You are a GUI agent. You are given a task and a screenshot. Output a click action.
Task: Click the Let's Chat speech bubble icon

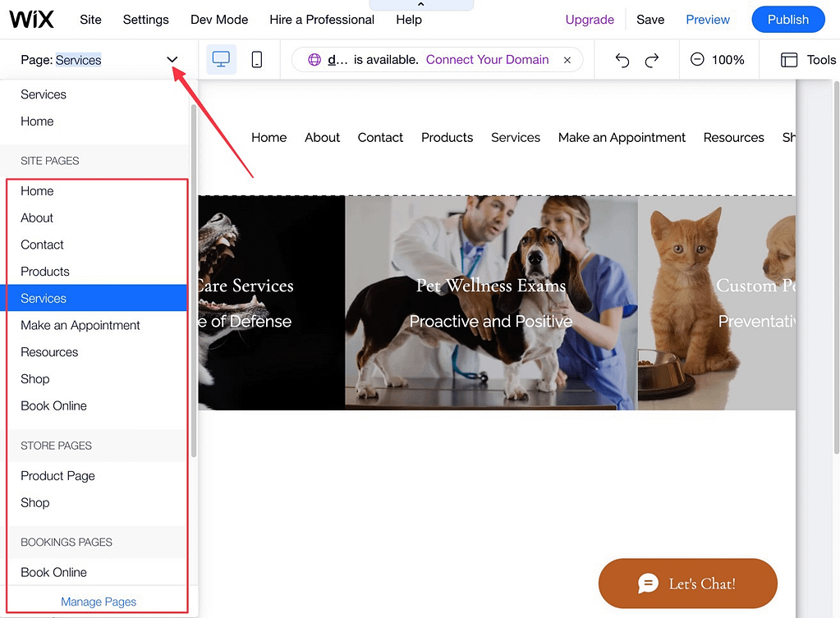coord(648,584)
